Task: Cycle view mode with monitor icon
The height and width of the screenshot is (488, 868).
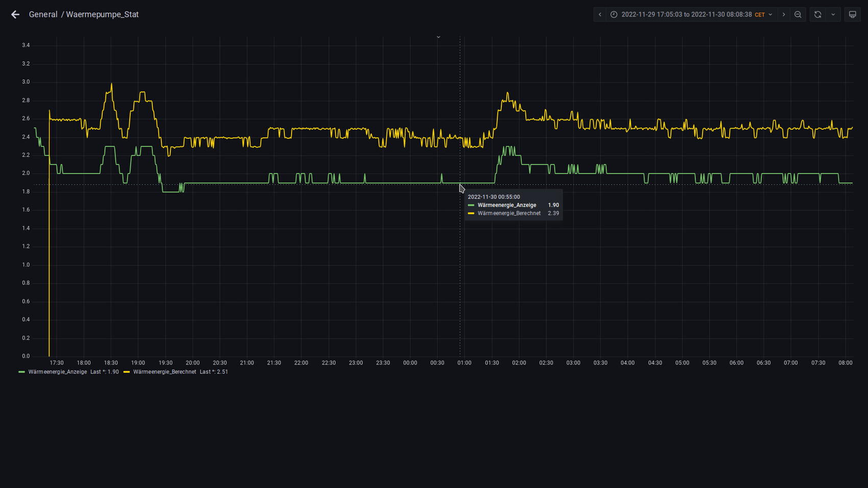Action: coord(852,14)
